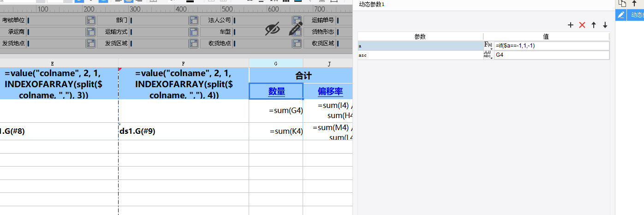Edit the G4 value field for asc
This screenshot has width=644, height=215.
[x=551, y=55]
